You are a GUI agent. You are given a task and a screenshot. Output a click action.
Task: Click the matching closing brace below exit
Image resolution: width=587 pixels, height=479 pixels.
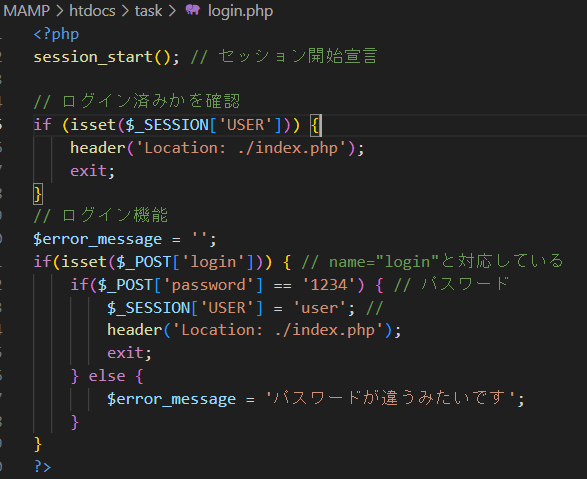pyautogui.click(x=38, y=194)
